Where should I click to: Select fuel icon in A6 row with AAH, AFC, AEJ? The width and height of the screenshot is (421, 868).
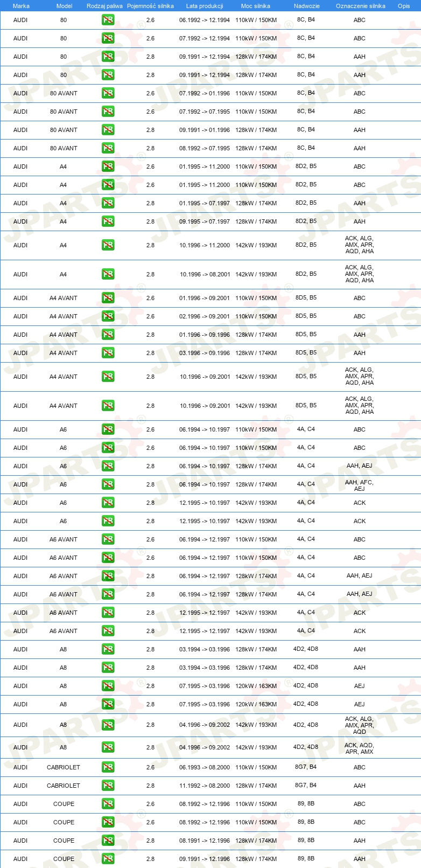coord(108,484)
